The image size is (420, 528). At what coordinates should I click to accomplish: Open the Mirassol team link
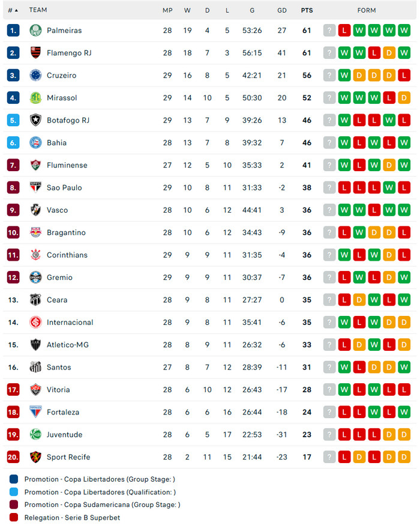tap(62, 98)
